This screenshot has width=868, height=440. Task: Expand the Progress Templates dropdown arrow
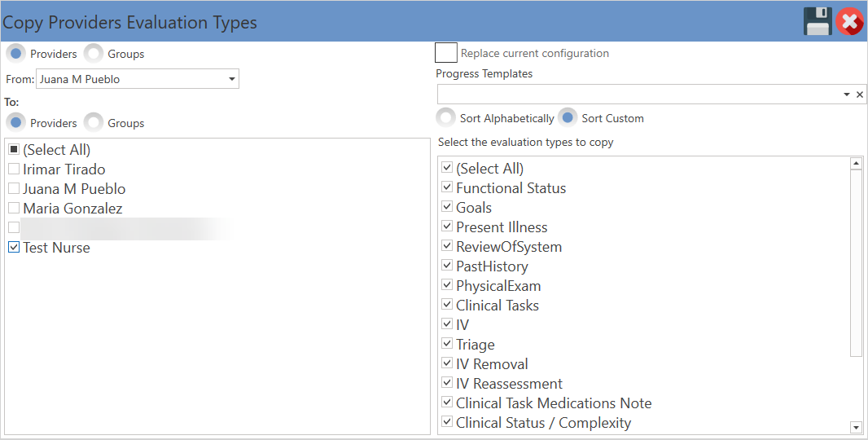pyautogui.click(x=847, y=95)
